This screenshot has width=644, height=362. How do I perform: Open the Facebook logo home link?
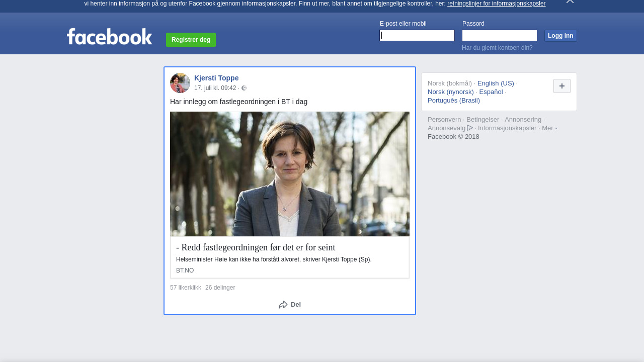(x=109, y=37)
